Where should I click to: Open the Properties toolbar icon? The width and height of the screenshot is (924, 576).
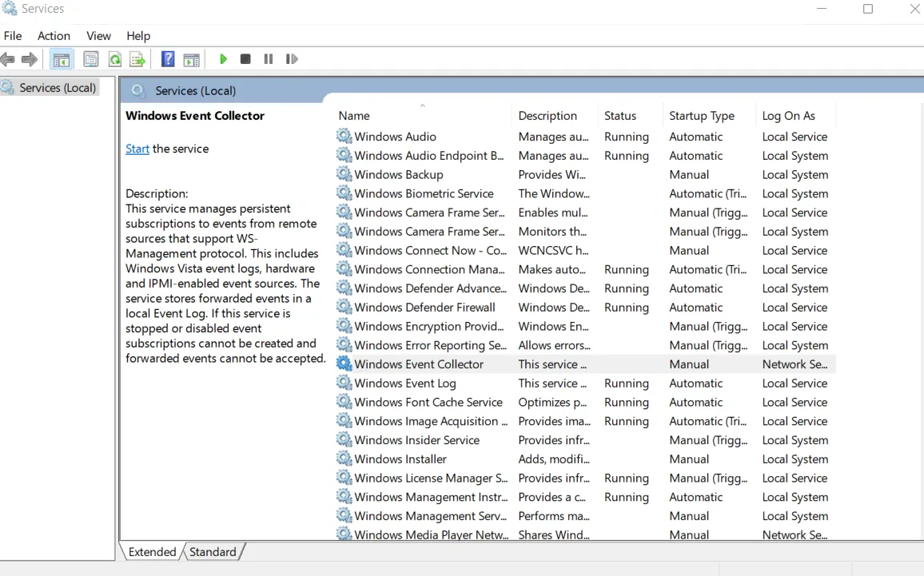[91, 59]
